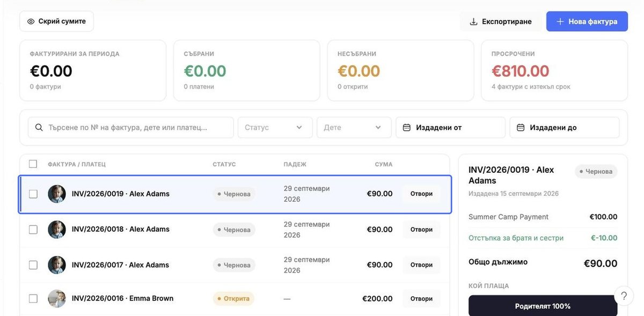The image size is (644, 316).
Task: Click the Издадени до date field
Action: click(565, 128)
